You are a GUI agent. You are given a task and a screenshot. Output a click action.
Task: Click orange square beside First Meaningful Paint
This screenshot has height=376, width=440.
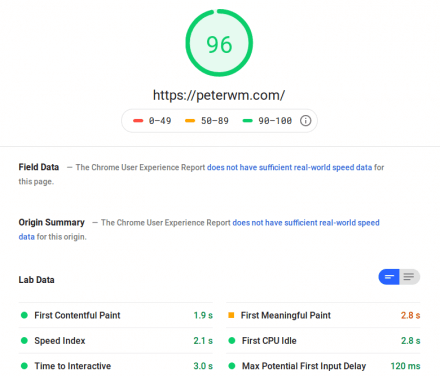231,315
